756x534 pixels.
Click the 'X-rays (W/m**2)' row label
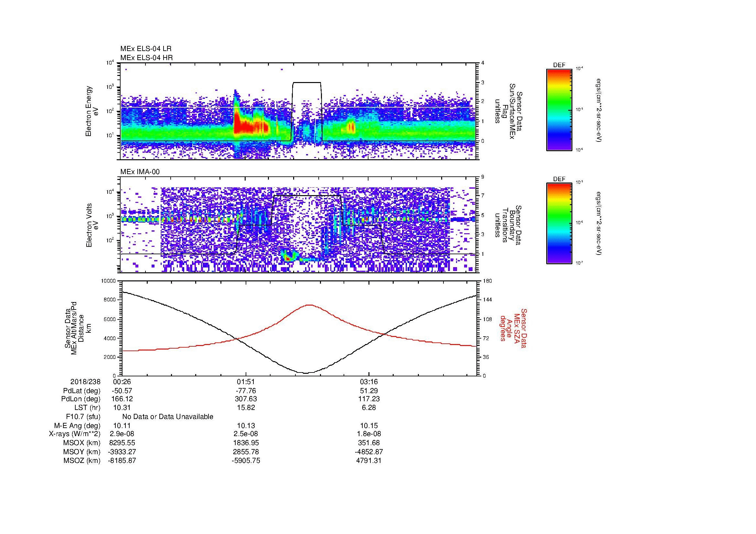[74, 434]
